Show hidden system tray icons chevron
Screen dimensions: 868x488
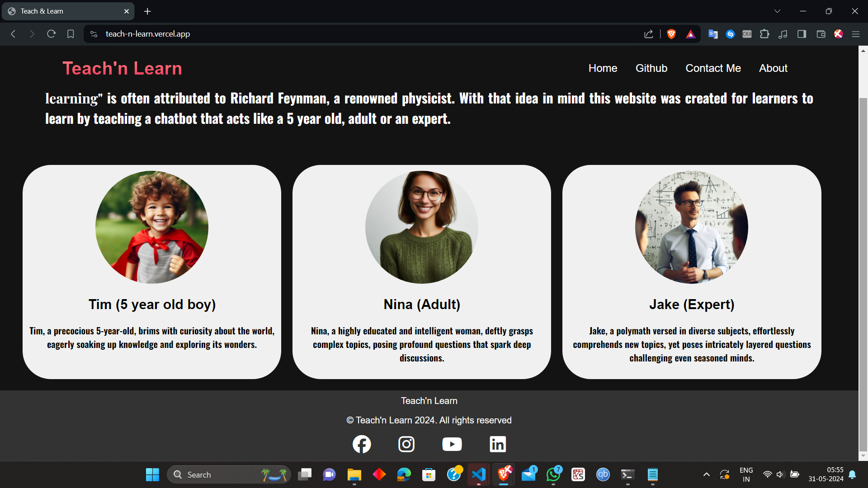tap(706, 474)
